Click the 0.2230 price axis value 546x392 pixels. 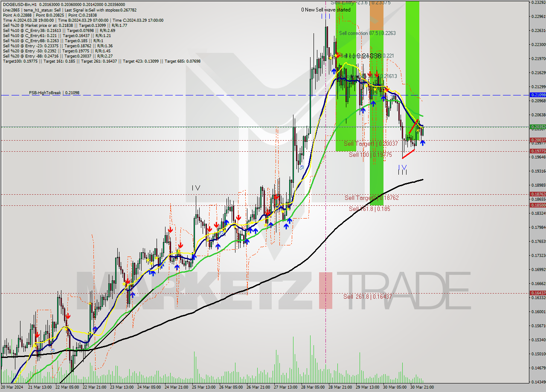pyautogui.click(x=538, y=45)
